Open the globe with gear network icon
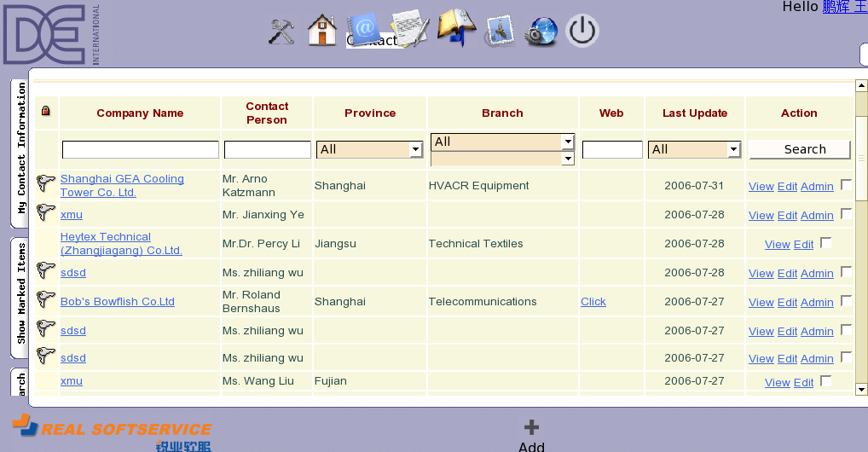The height and width of the screenshot is (452, 868). pos(541,32)
